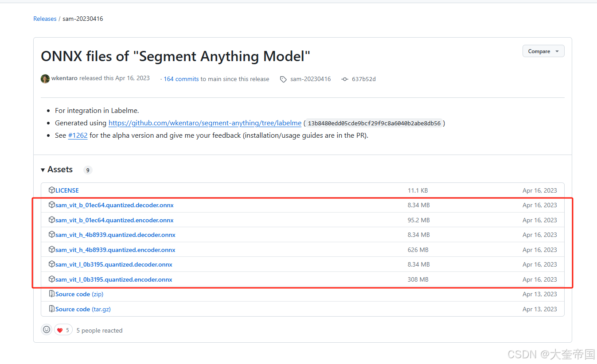Download sam_vit_b_01ec64.quantized.encoder.onnx

pyautogui.click(x=114, y=220)
